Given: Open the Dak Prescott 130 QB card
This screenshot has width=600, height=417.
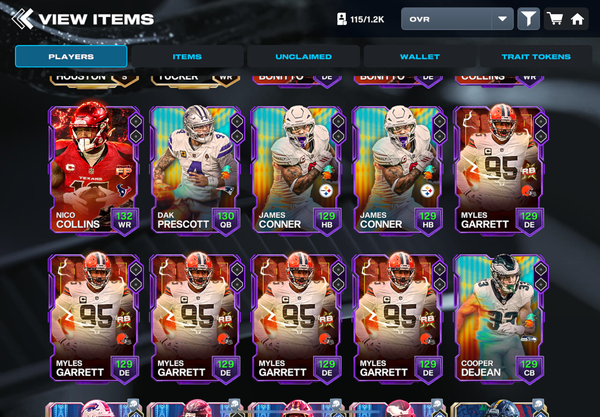Looking at the screenshot, I should (196, 170).
